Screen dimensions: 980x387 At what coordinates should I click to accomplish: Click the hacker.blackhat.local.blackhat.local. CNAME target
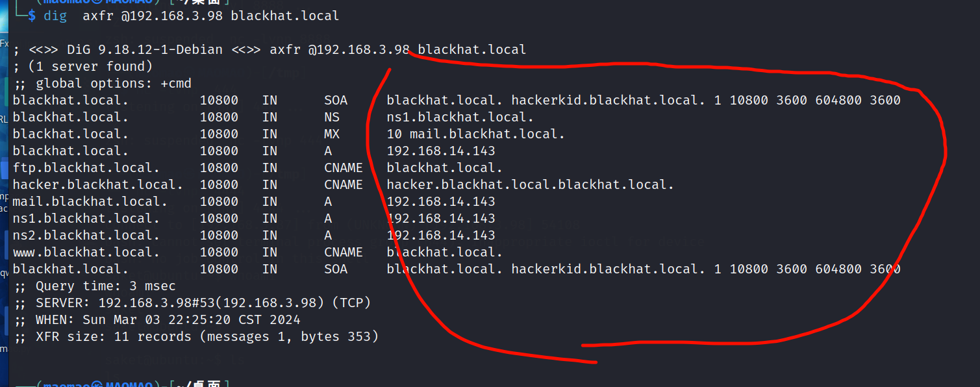point(530,184)
